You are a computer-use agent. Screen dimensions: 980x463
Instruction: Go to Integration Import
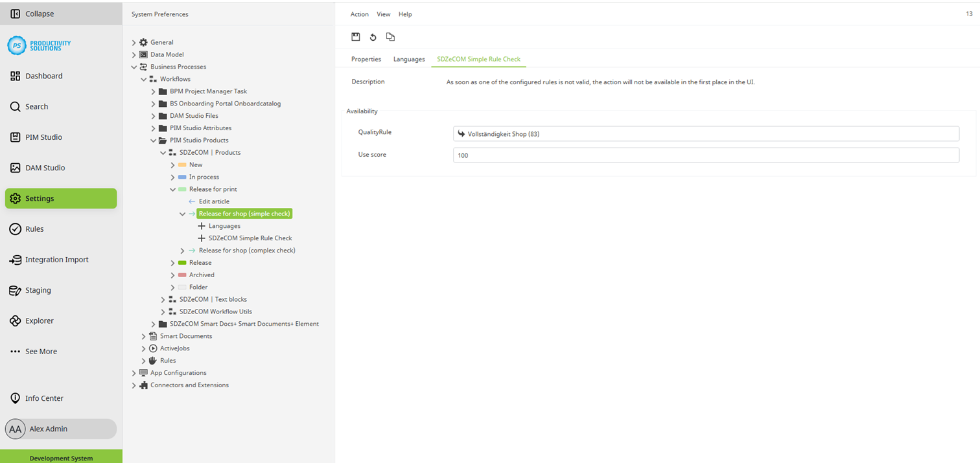pyautogui.click(x=56, y=260)
